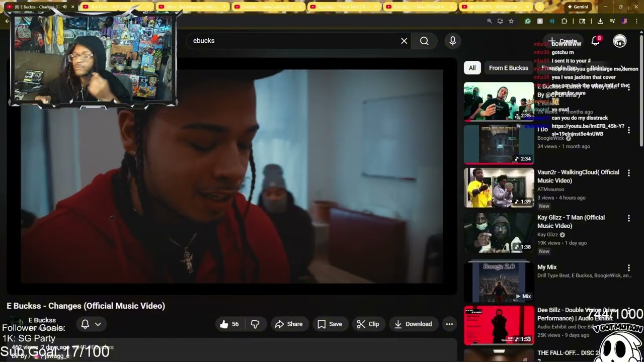644x362 pixels.
Task: Click Vaun2r - WalkingCloud video title
Action: pyautogui.click(x=578, y=176)
